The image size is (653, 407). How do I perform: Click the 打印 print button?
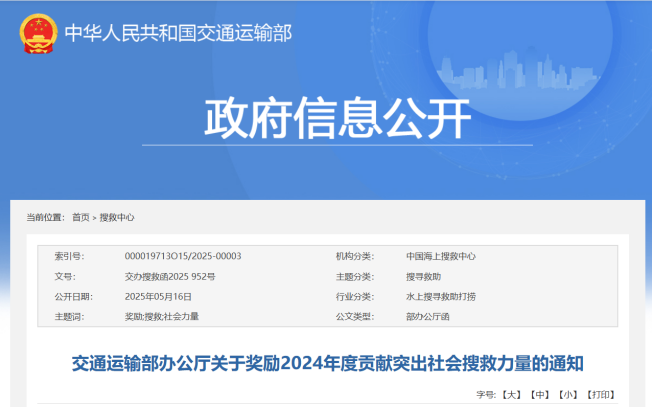click(x=599, y=395)
